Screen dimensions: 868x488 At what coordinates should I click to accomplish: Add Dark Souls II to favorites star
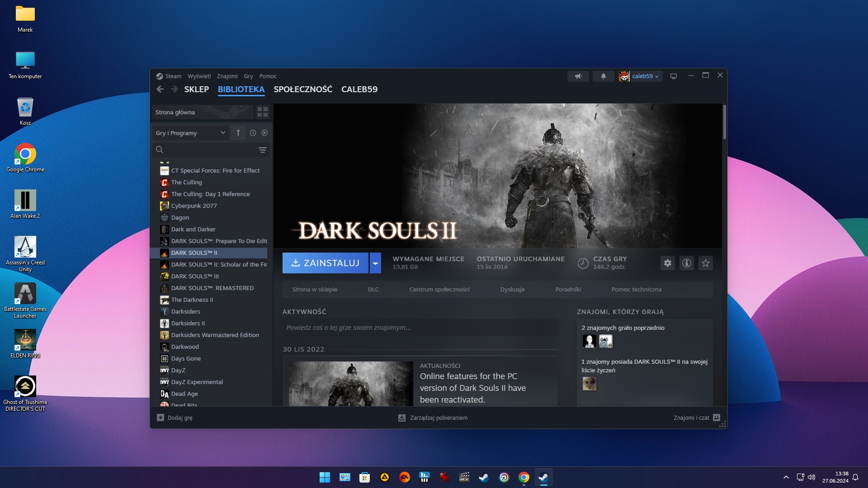coord(706,263)
